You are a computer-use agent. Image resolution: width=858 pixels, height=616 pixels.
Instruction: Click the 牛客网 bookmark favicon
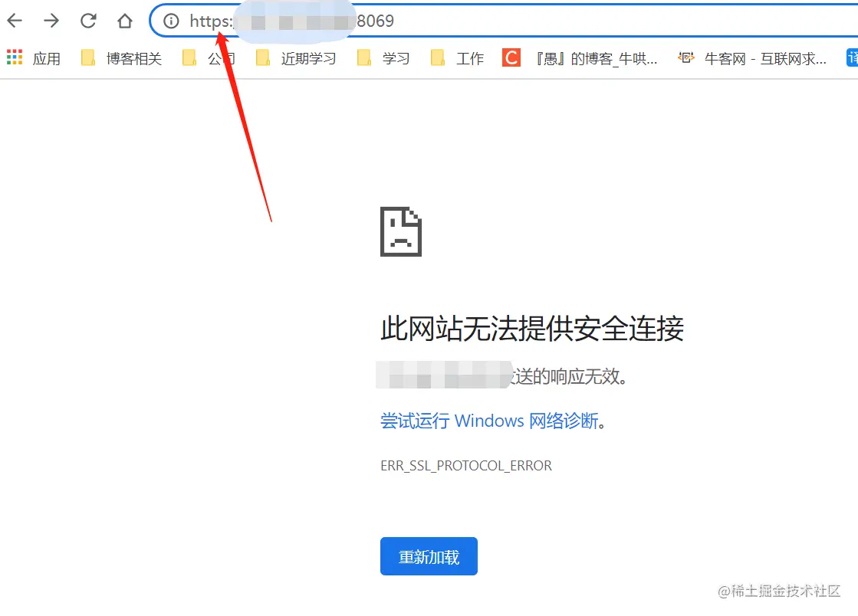[686, 57]
